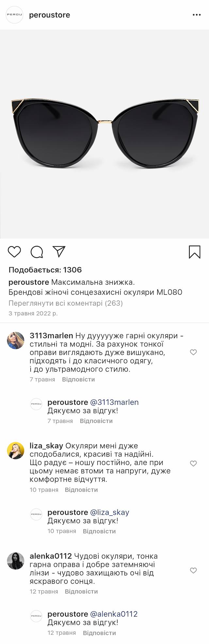Like liza_skay's comment
This screenshot has width=209, height=644.
click(x=193, y=463)
